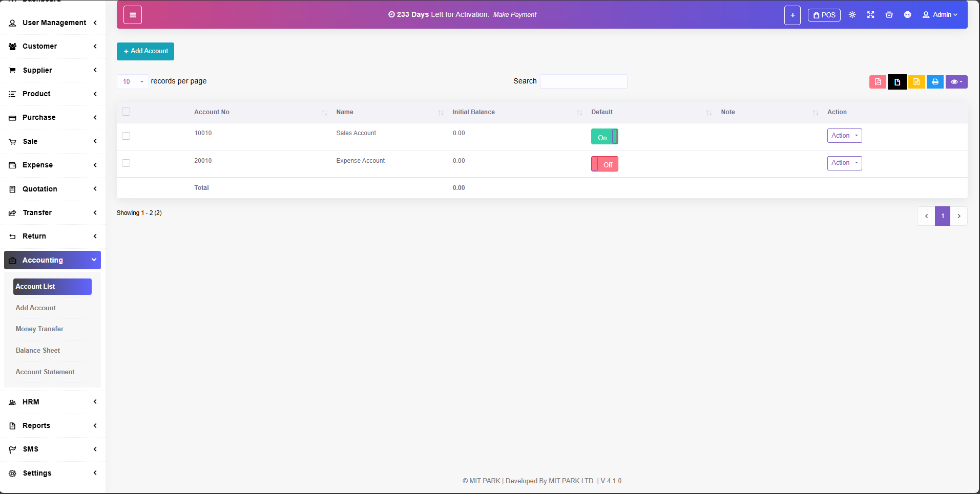Open column visibility eye dropdown
The image size is (980, 494).
point(956,82)
